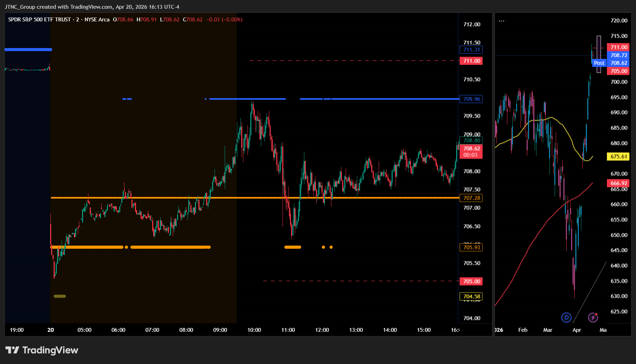Click the 09:00 time axis label
Screen dimensions: 636x364
pyautogui.click(x=220, y=330)
